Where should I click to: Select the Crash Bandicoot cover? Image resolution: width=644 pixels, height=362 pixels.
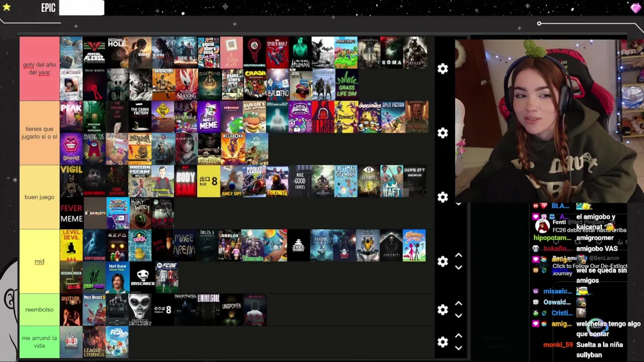[x=255, y=84]
